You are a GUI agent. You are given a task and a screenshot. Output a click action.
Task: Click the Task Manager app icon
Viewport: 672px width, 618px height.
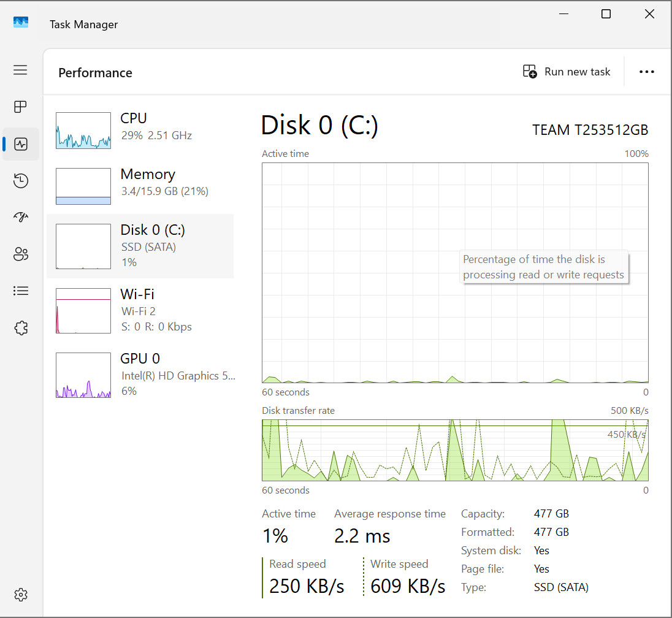coord(21,22)
